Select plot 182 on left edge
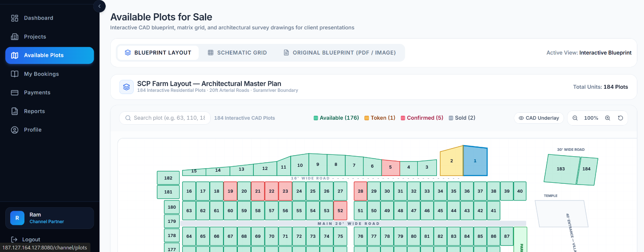 pyautogui.click(x=168, y=178)
